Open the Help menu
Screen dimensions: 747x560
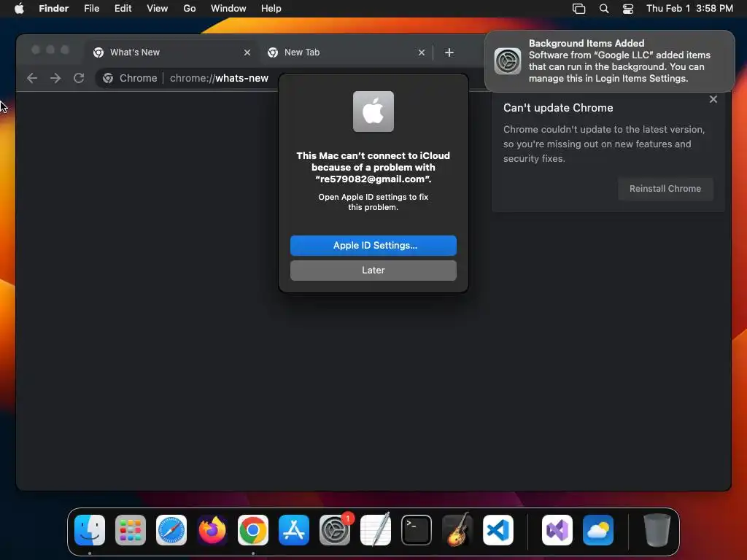click(x=271, y=9)
